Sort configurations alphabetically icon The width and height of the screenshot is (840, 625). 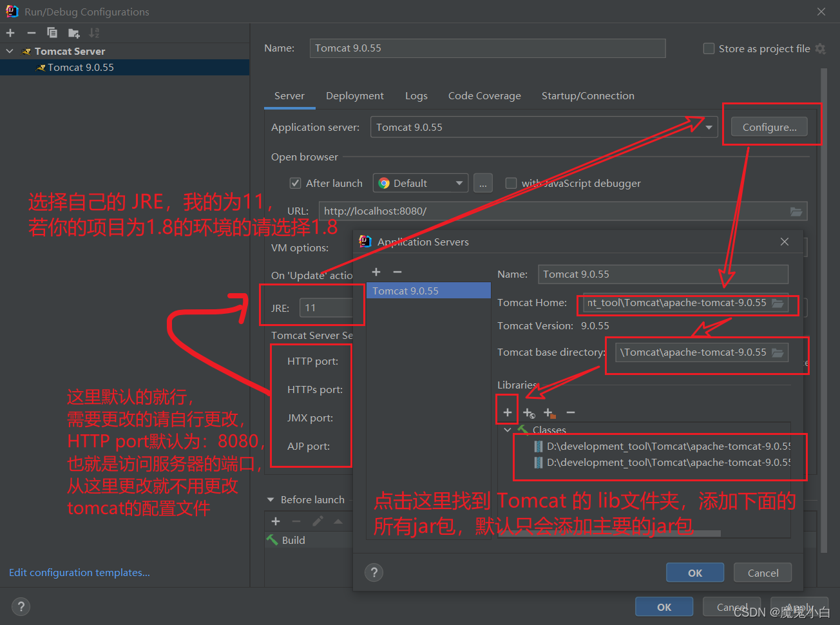(x=94, y=33)
